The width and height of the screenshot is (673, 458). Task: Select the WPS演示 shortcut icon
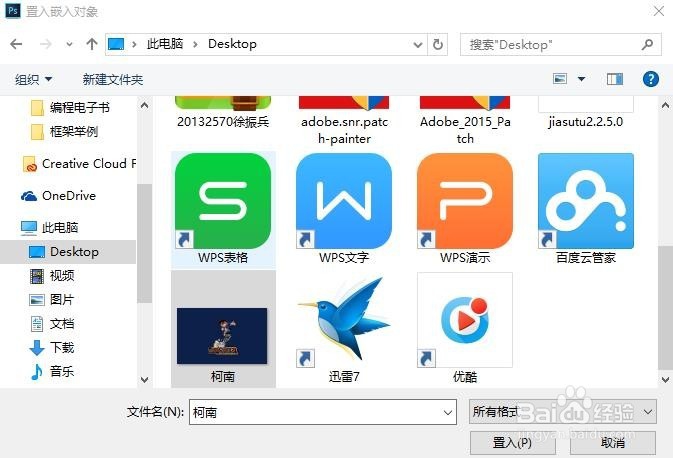(x=465, y=201)
